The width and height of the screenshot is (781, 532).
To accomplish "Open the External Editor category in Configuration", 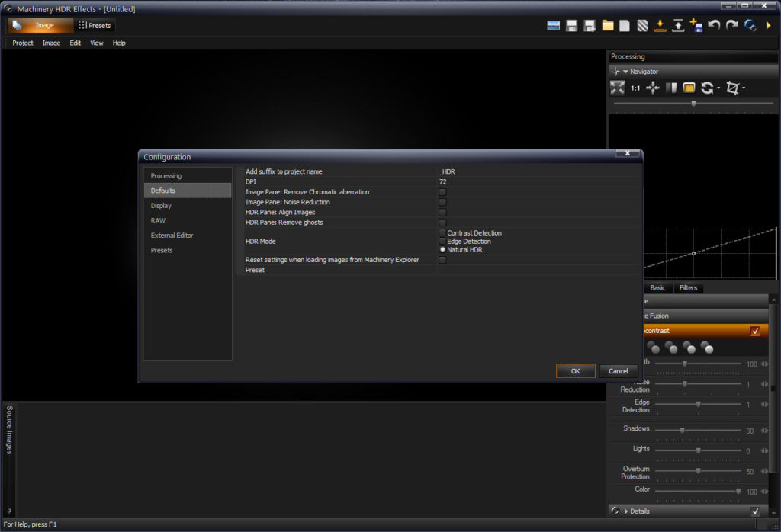I will coord(188,236).
